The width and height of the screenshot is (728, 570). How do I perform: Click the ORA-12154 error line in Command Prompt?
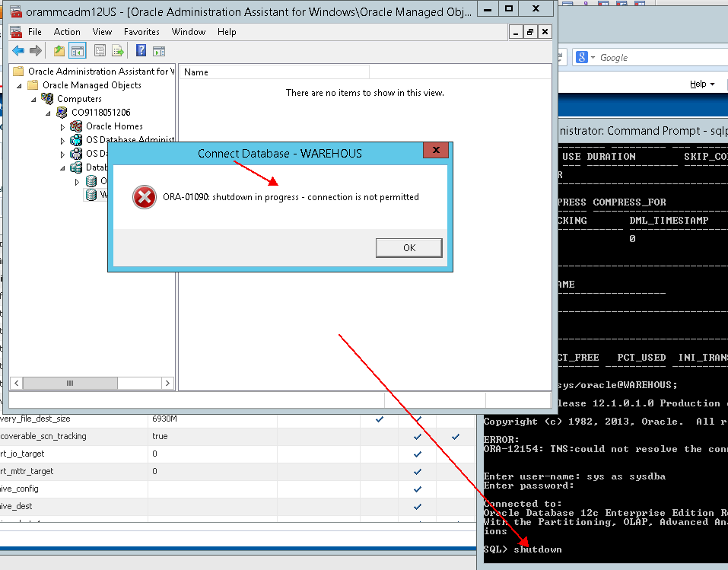(606, 449)
